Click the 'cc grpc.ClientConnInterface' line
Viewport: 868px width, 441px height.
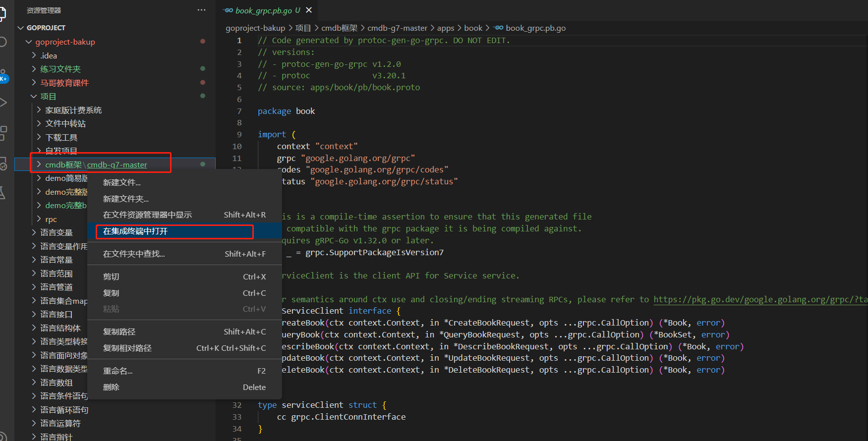coord(342,417)
